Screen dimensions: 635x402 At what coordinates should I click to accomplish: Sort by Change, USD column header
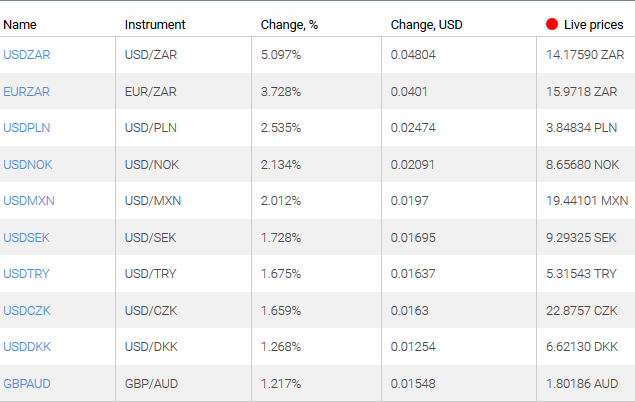[427, 23]
